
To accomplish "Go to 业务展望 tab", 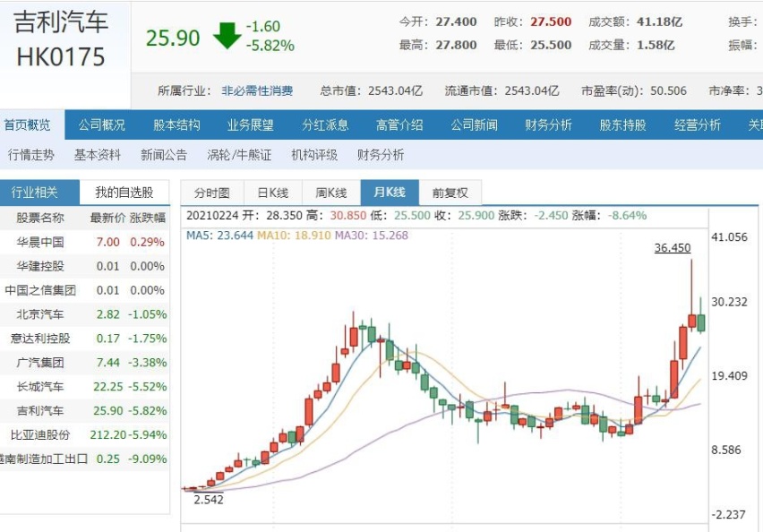I will tap(251, 125).
